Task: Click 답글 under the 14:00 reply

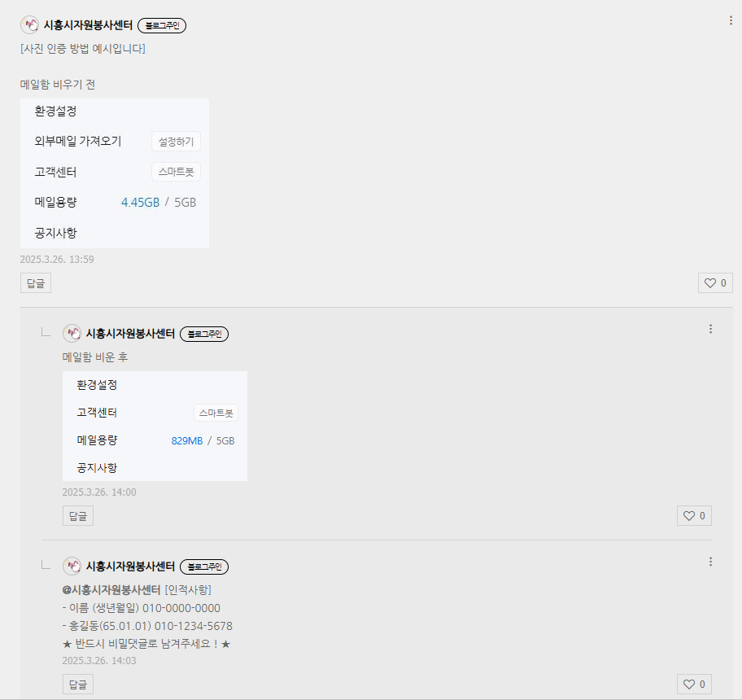Action: coord(78,516)
